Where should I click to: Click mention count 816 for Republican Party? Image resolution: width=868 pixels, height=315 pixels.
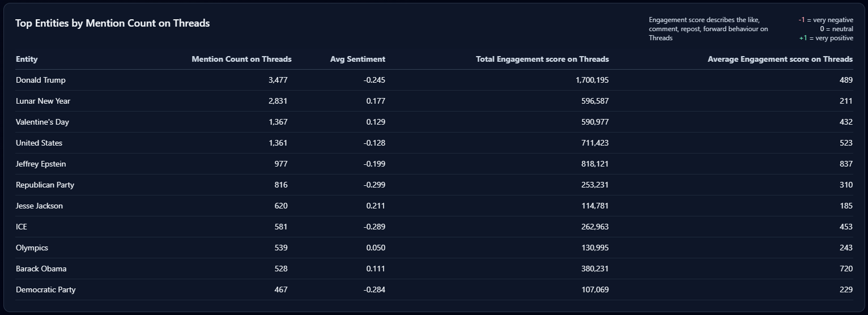[281, 185]
